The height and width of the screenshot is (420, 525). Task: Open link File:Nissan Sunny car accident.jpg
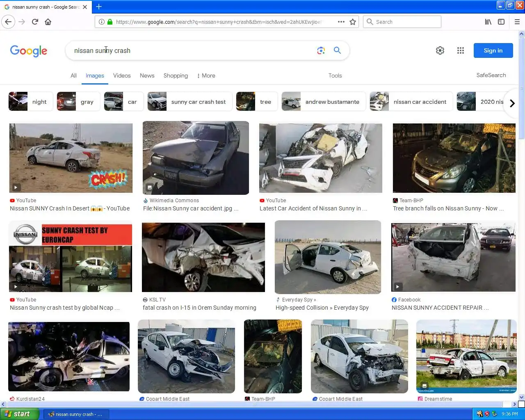pyautogui.click(x=191, y=208)
